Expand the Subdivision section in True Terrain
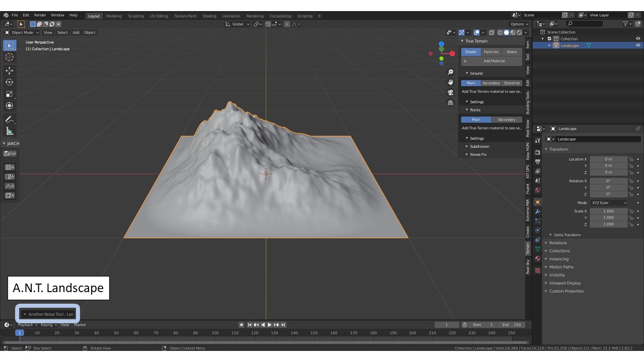Viewport: 644px width, 362px height. 479,146
